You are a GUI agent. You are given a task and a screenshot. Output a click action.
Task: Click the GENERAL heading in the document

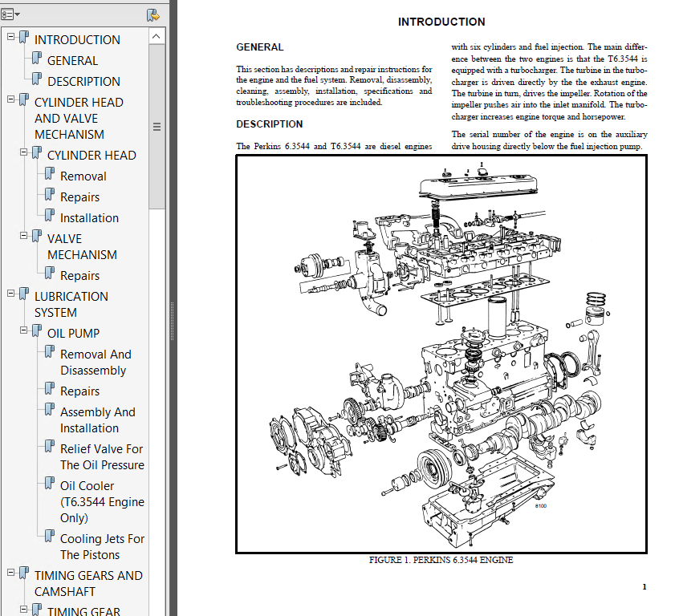click(x=259, y=47)
